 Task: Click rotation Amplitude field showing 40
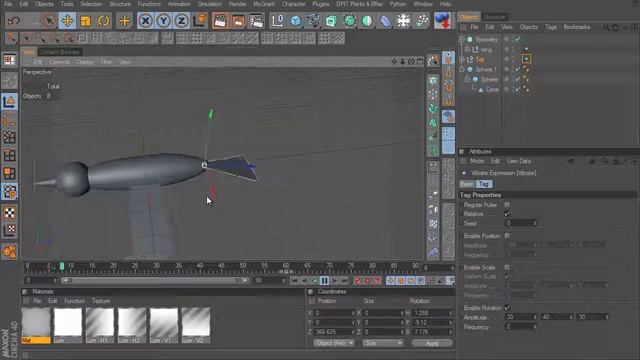[x=557, y=317]
